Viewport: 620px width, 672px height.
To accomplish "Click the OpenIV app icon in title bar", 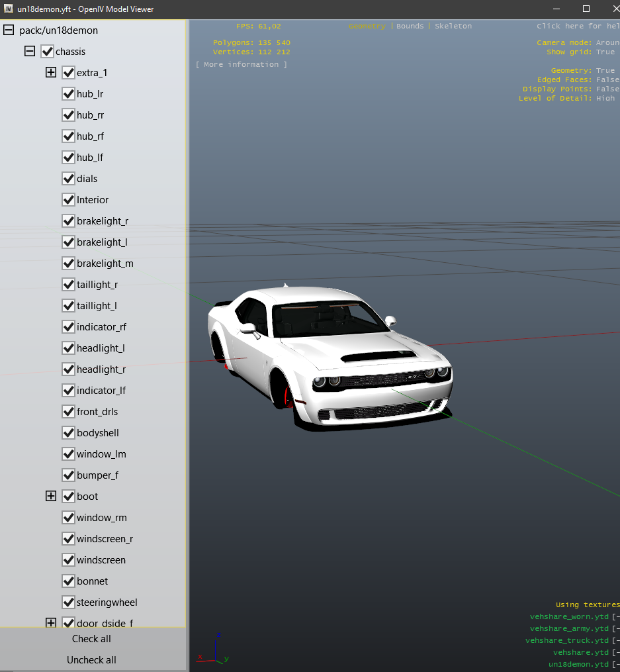I will pos(9,9).
